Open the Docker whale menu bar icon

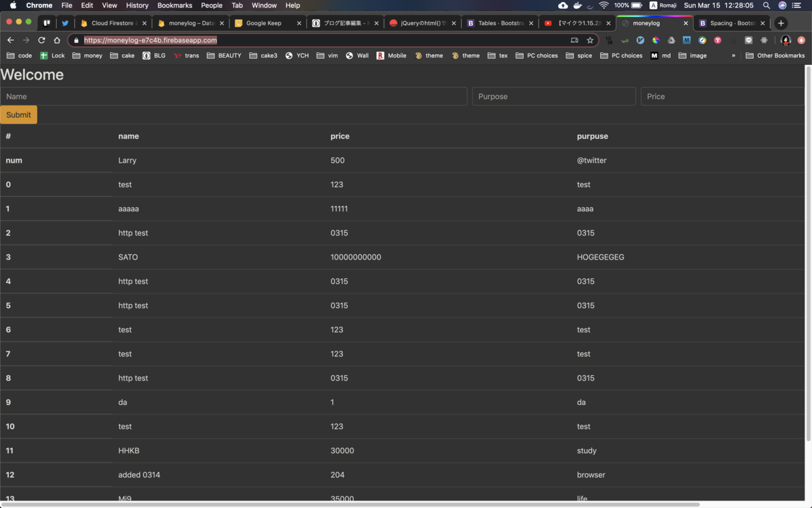pos(577,5)
